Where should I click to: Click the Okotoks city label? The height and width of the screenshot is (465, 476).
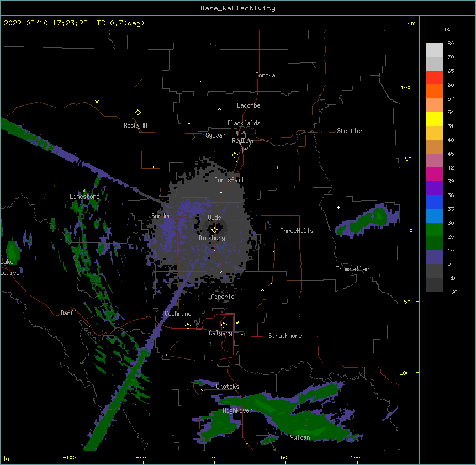coord(228,387)
